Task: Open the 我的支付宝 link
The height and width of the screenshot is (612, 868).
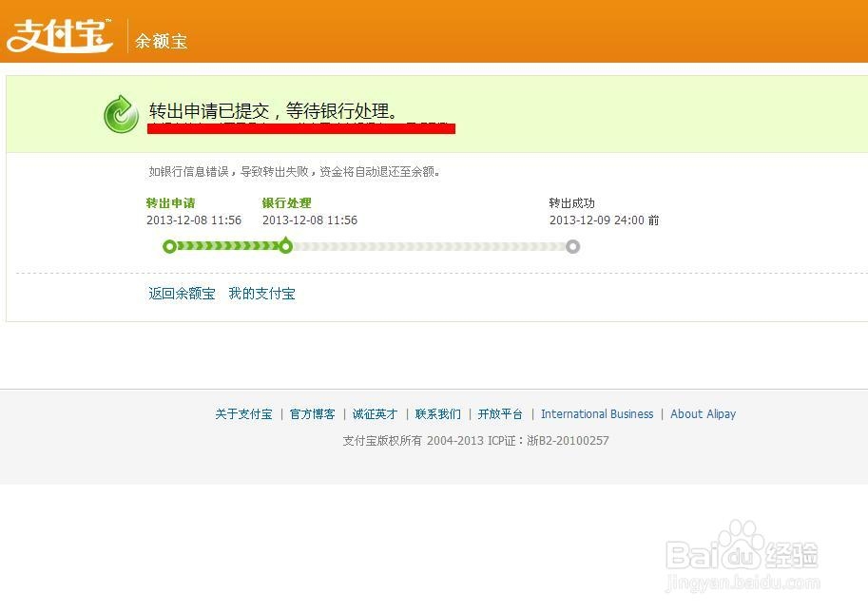Action: pyautogui.click(x=261, y=294)
